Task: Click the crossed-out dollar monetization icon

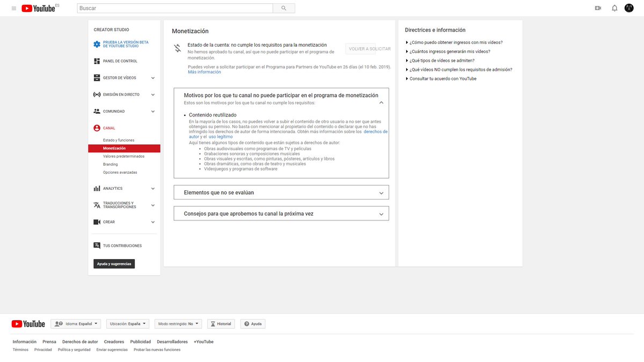Action: 178,48
